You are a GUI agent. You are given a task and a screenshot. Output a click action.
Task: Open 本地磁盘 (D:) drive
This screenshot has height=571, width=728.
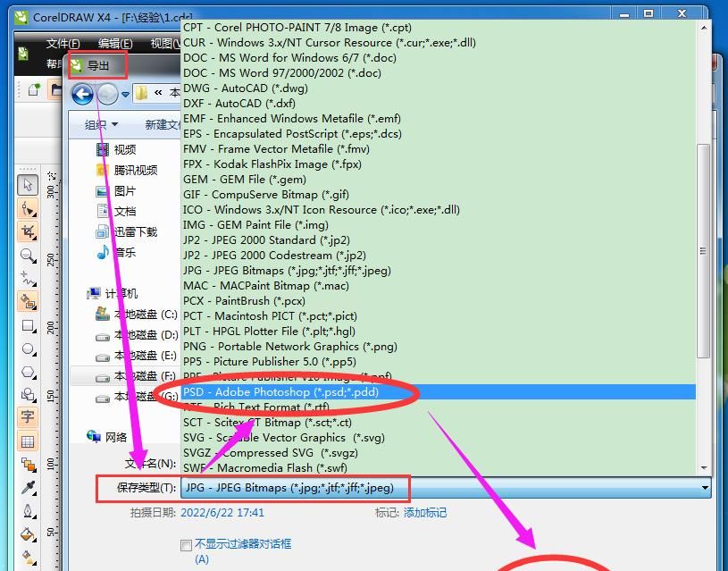(x=137, y=335)
